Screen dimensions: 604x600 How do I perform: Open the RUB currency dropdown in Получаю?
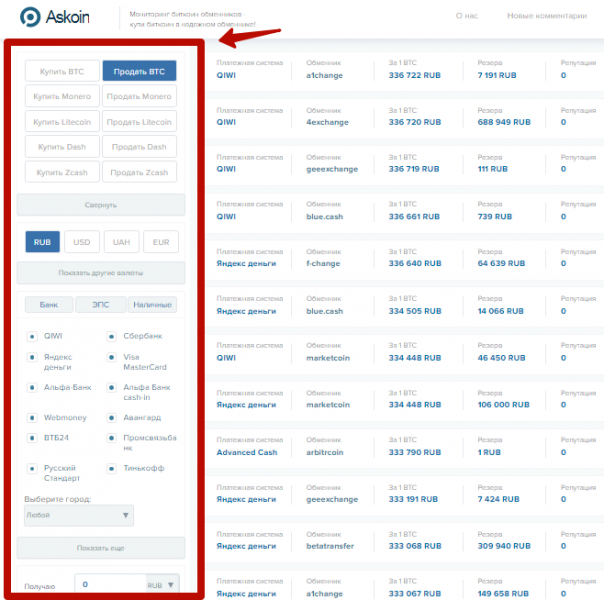[x=162, y=585]
